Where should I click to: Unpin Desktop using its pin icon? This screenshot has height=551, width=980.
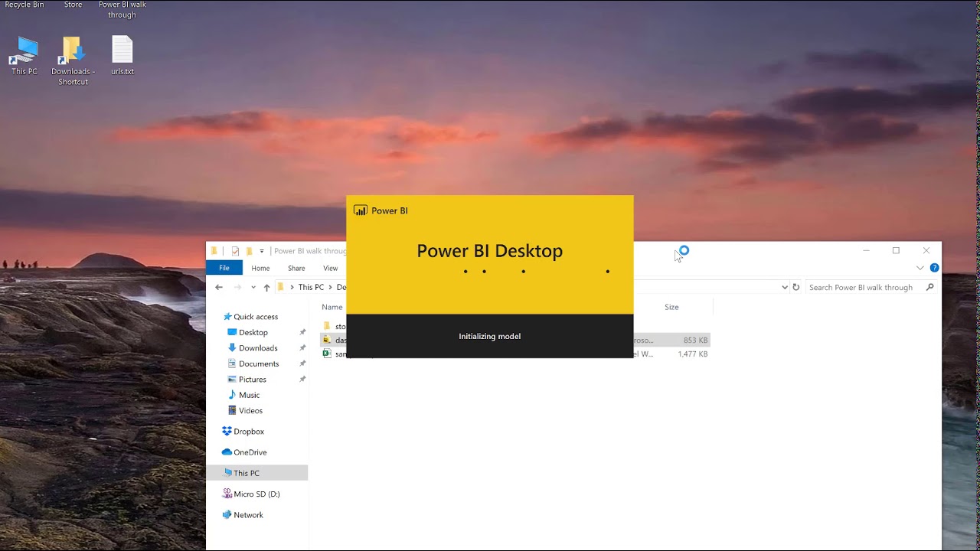[302, 332]
